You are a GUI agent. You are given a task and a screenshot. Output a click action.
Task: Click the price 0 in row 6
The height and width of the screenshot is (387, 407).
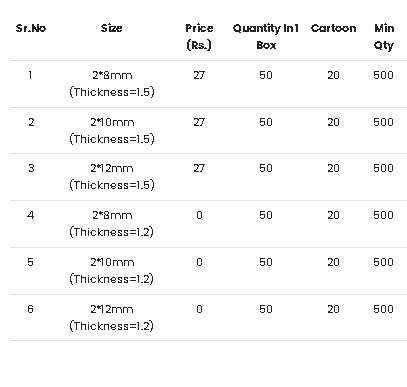point(199,309)
